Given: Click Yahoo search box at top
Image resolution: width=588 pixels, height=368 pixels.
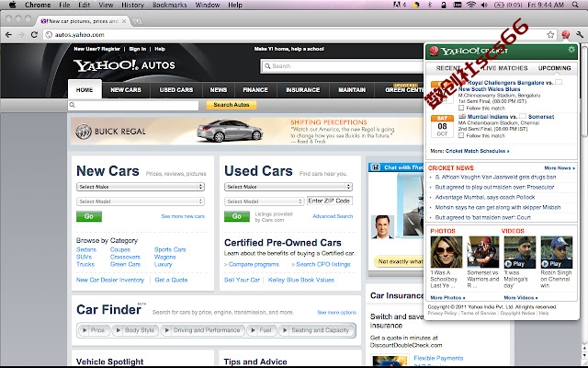Looking at the screenshot, I should 343,66.
